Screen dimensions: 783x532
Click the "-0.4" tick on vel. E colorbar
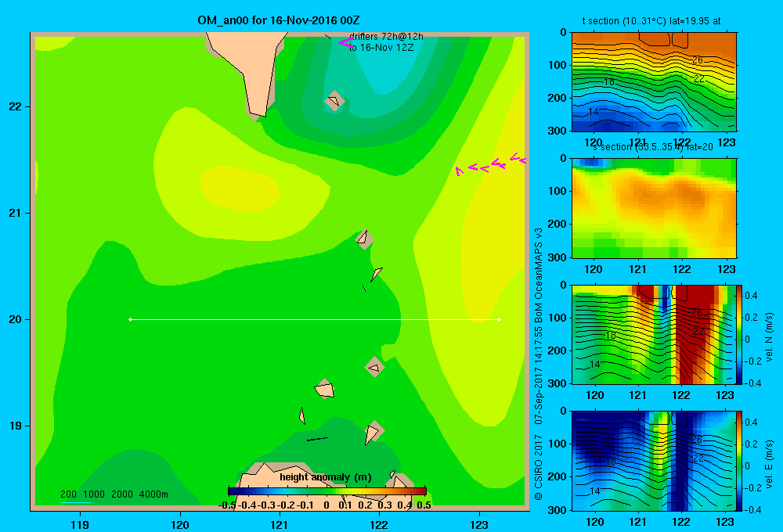tap(752, 509)
